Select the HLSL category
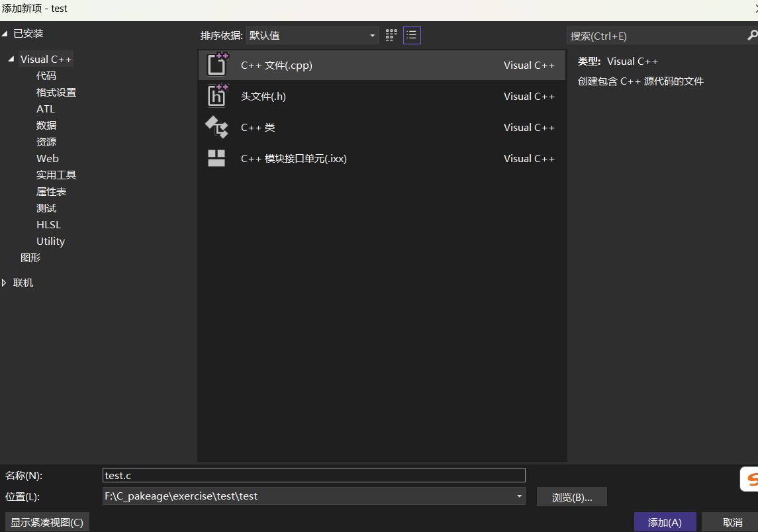This screenshot has height=532, width=758. tap(48, 225)
